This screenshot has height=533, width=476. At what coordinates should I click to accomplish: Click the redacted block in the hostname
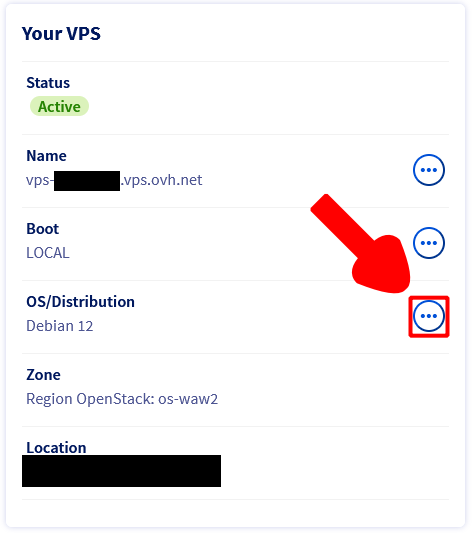coord(87,181)
